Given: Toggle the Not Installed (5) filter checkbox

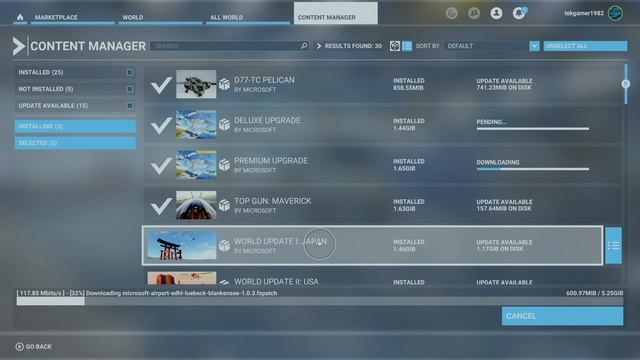Looking at the screenshot, I should coord(130,89).
